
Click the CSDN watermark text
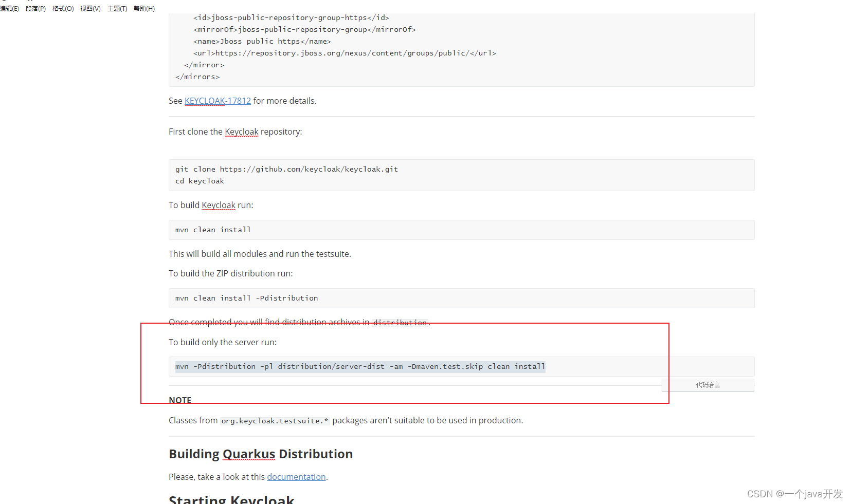(x=794, y=494)
